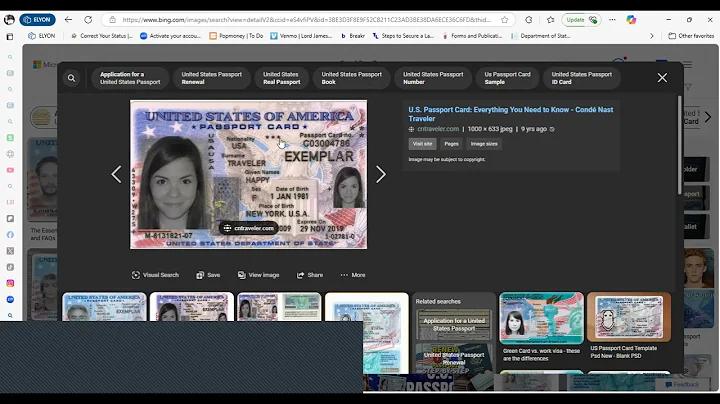The height and width of the screenshot is (404, 720).
Task: Select Application for a United States Passport chip
Action: [130, 78]
